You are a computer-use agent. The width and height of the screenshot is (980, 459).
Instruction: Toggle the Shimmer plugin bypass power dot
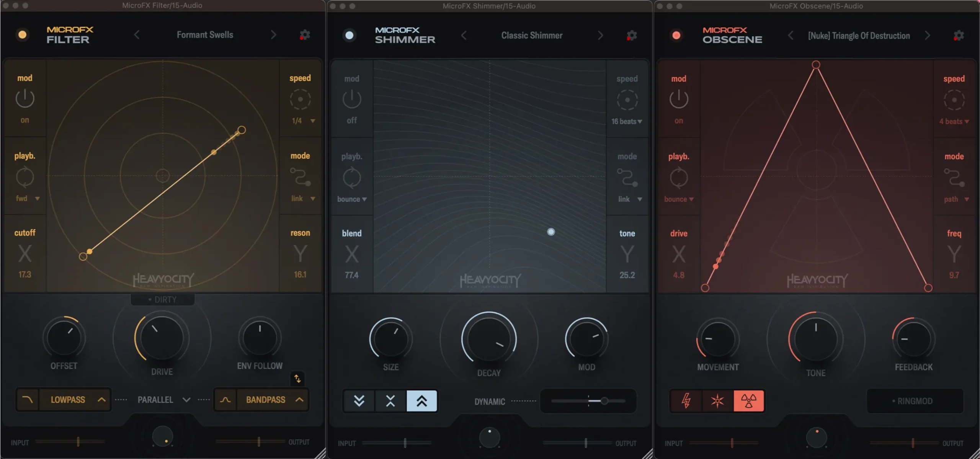350,35
